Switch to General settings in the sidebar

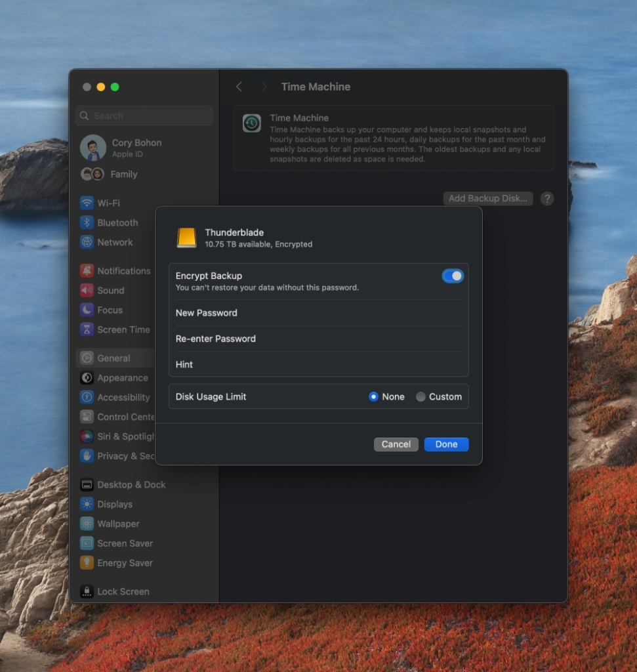[86, 358]
